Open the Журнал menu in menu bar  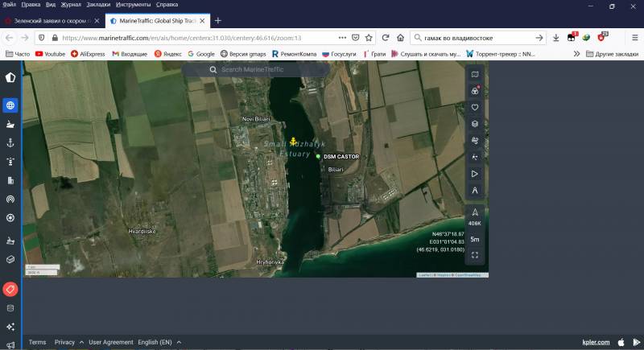72,4
